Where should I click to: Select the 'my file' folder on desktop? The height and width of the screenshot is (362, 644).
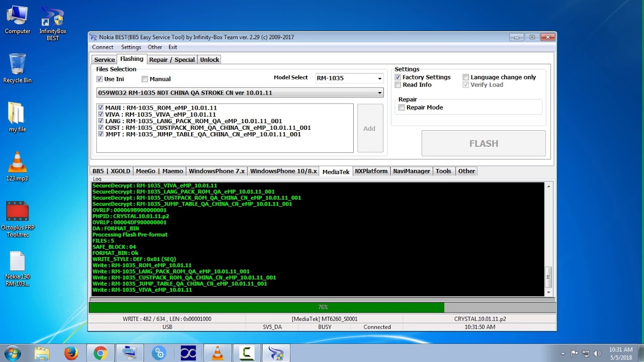tap(17, 117)
